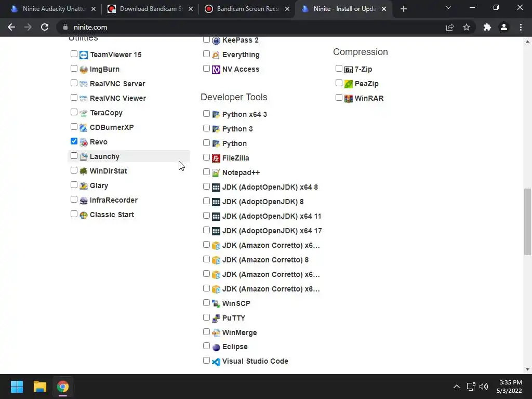The width and height of the screenshot is (532, 399).
Task: Open the volume control in system tray
Action: [x=484, y=387]
